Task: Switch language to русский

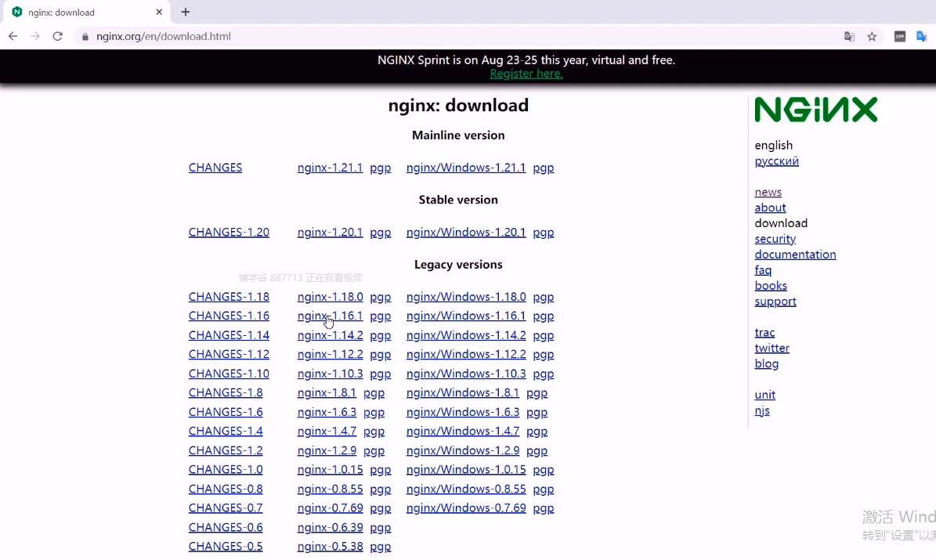Action: coord(777,161)
